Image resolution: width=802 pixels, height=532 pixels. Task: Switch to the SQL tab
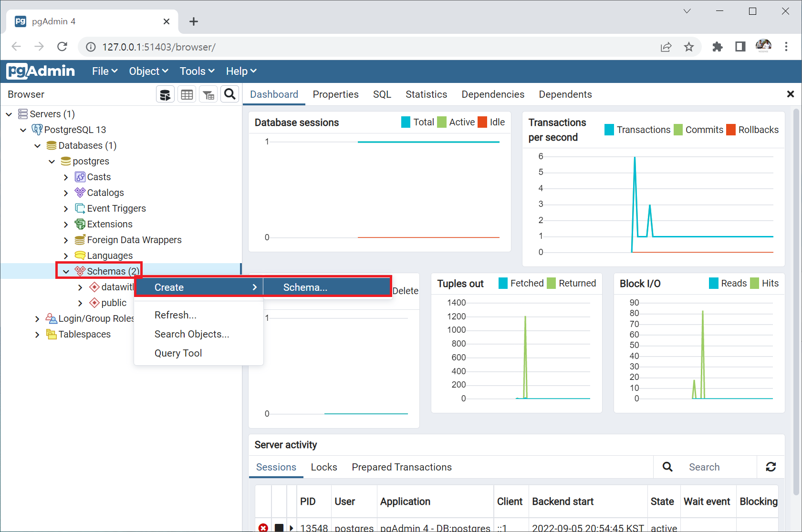[x=382, y=94]
